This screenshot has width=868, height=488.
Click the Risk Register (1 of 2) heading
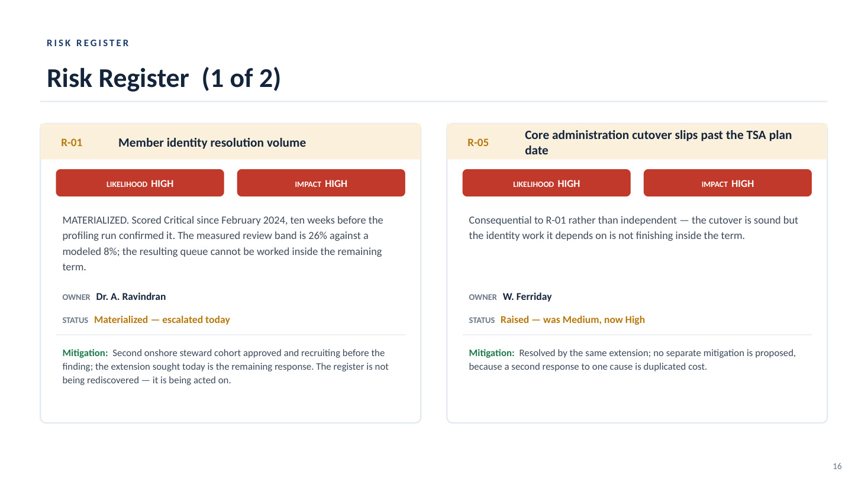point(164,78)
